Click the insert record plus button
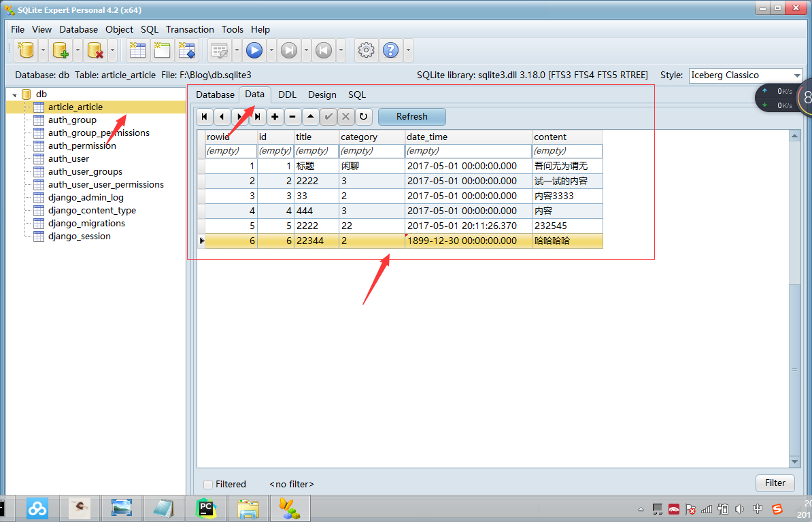 click(275, 117)
